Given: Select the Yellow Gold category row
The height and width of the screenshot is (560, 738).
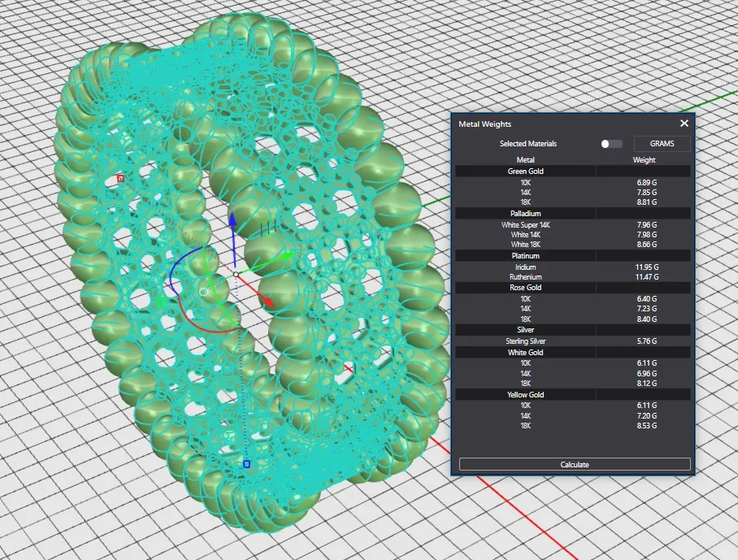Looking at the screenshot, I should (526, 394).
